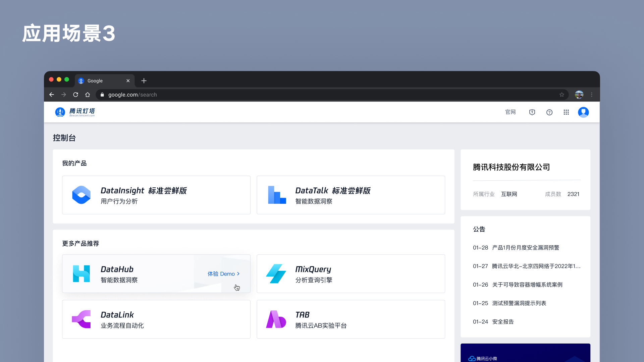The height and width of the screenshot is (362, 644).
Task: Click the address bar google.com/search
Action: pos(332,95)
